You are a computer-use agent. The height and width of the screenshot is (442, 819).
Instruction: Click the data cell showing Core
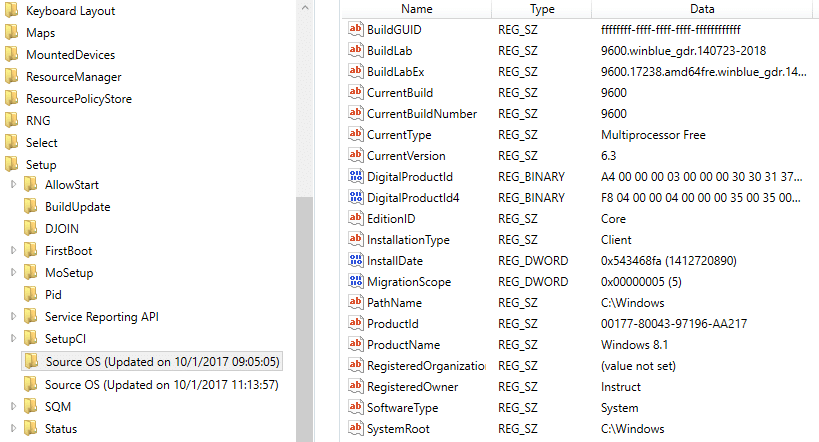[x=613, y=219]
